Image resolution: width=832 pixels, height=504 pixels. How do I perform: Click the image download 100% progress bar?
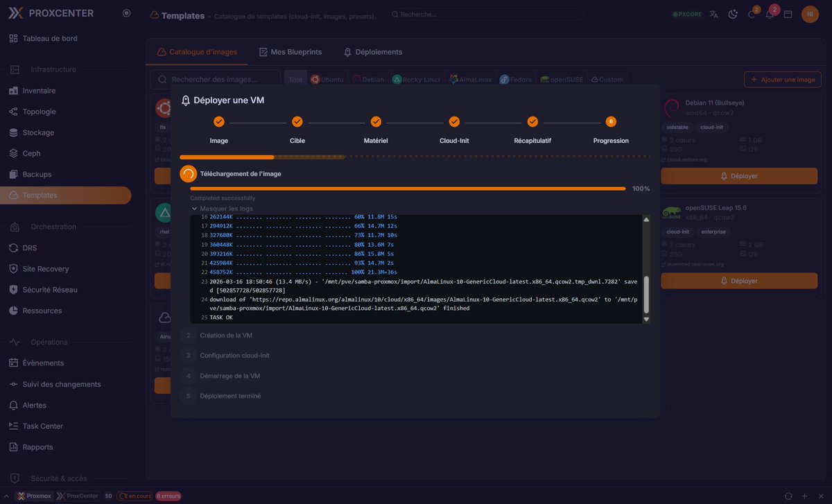pos(408,189)
